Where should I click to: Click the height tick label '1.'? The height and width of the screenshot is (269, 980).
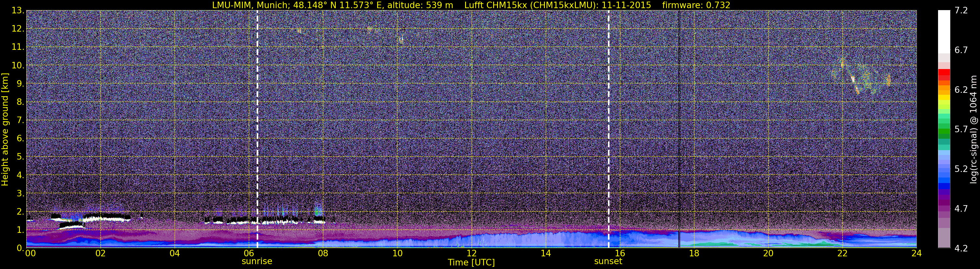20,230
